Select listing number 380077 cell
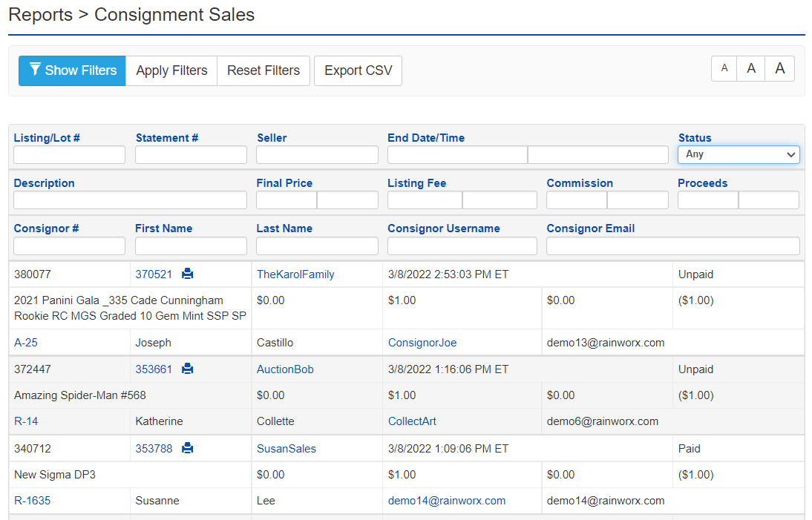 click(69, 274)
